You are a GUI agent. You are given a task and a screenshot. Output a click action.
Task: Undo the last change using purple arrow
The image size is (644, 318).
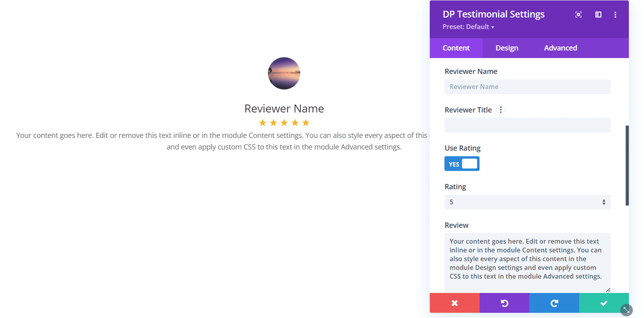coord(504,303)
